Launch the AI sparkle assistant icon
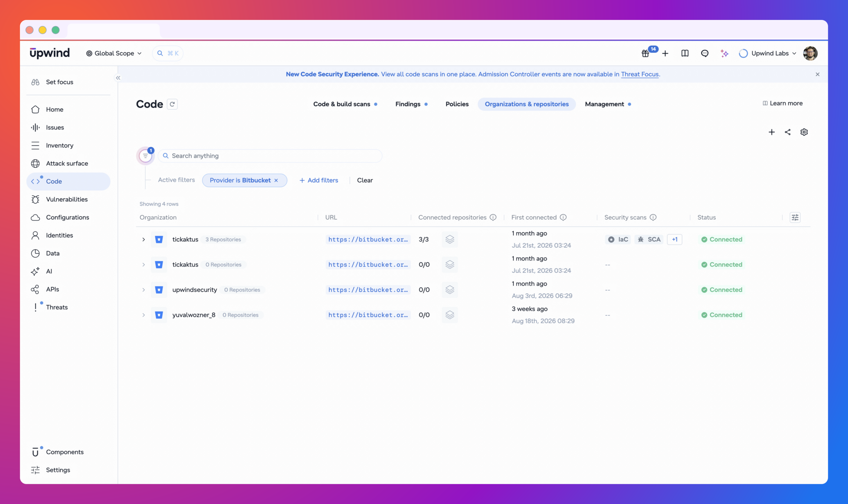The image size is (848, 504). (724, 53)
